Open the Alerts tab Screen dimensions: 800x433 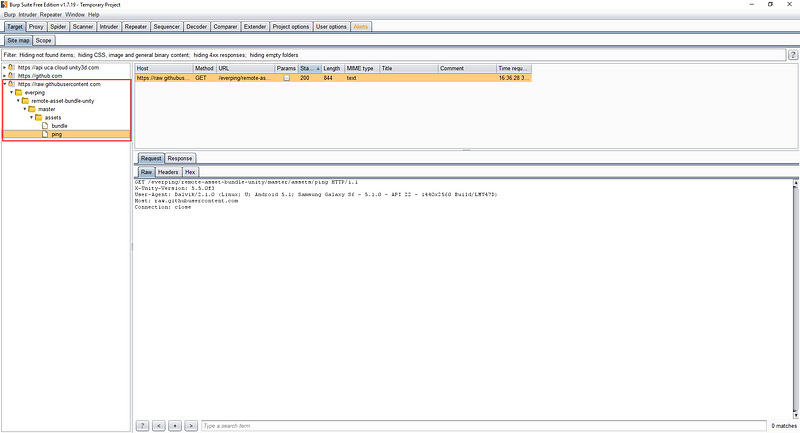[361, 27]
